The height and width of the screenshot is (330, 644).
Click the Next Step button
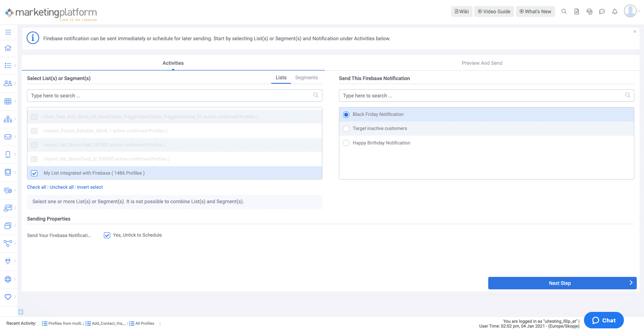tap(562, 283)
